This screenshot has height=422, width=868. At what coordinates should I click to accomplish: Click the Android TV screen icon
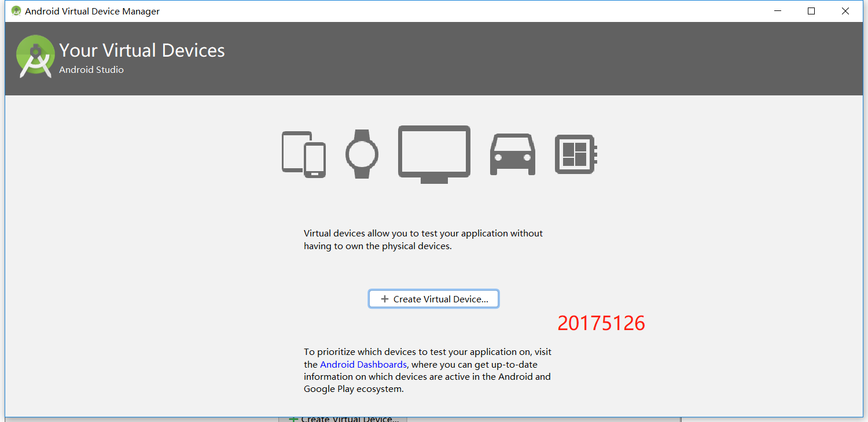pyautogui.click(x=434, y=154)
